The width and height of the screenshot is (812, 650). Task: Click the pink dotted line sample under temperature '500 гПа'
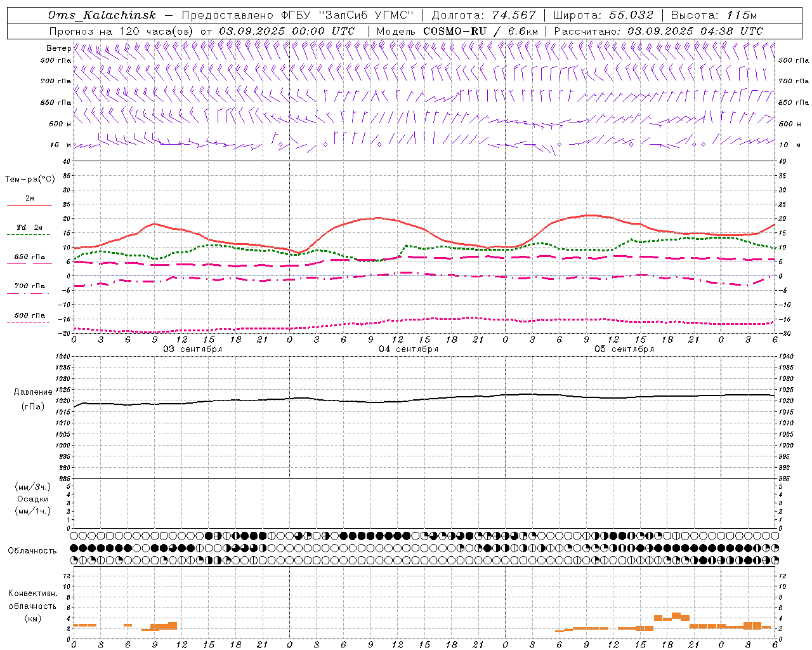tap(28, 322)
